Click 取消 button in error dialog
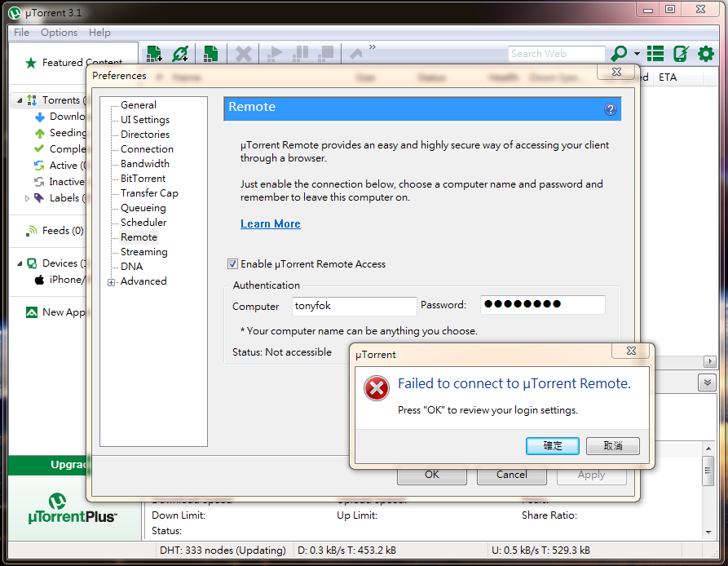The width and height of the screenshot is (728, 566). click(x=613, y=446)
